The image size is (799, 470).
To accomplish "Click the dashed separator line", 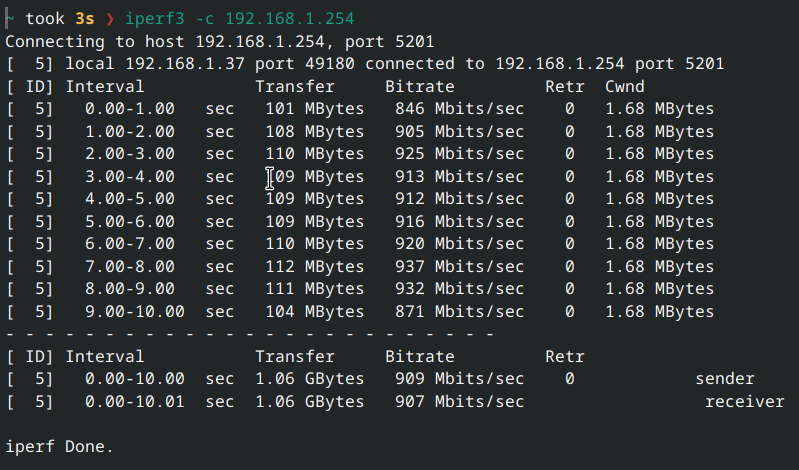I will pos(250,333).
